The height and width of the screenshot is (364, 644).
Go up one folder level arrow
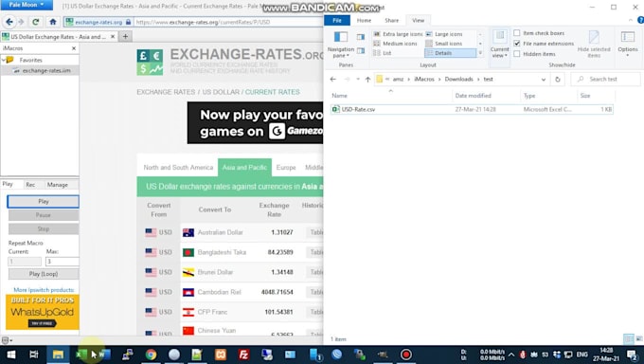(x=367, y=80)
